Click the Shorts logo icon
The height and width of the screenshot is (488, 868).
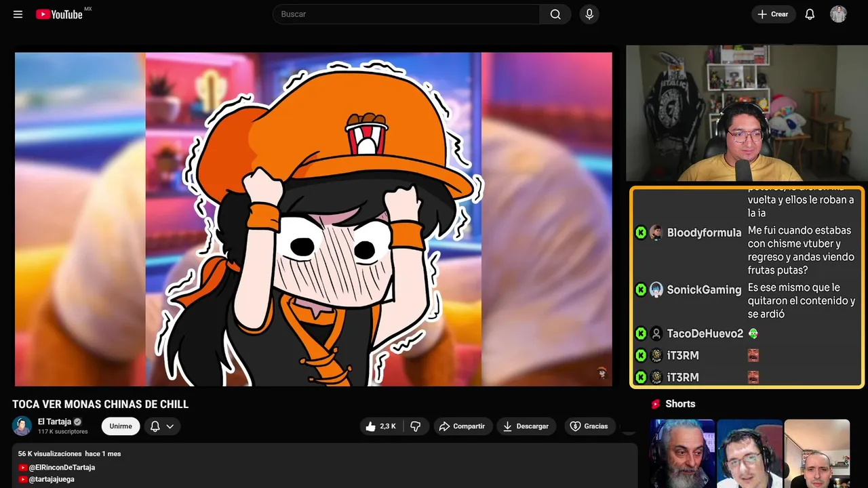coord(656,404)
